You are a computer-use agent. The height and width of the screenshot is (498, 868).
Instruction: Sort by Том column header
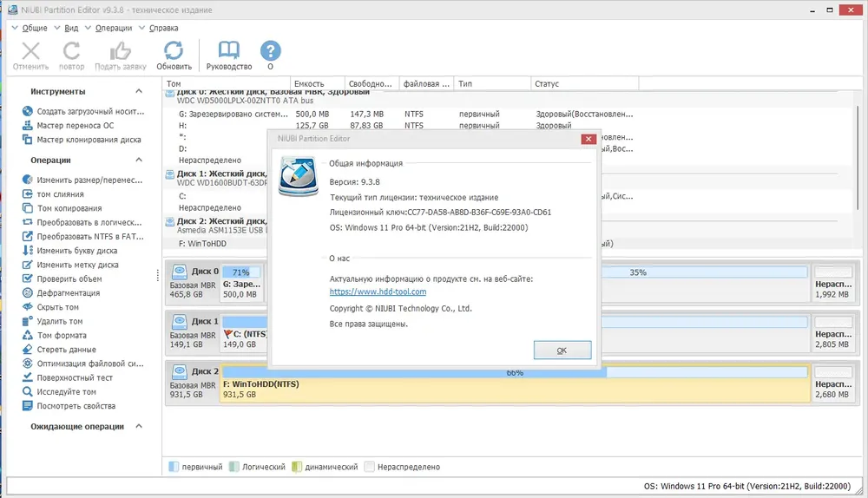(x=226, y=83)
